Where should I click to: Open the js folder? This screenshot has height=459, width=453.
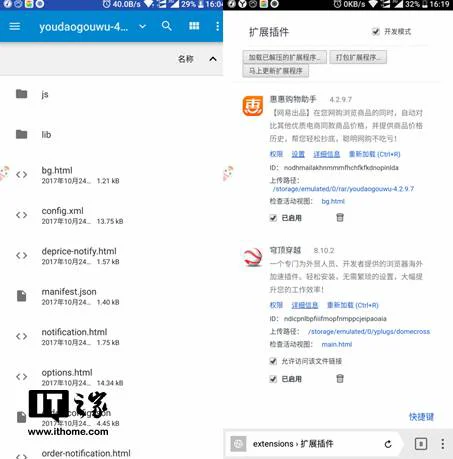point(111,94)
